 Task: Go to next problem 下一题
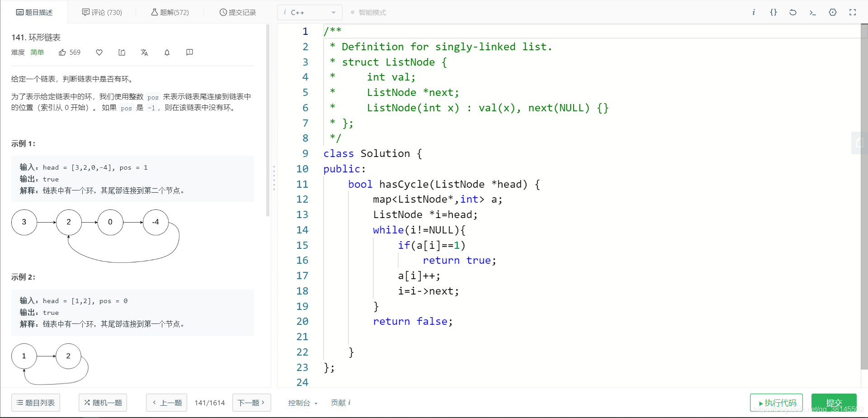[251, 403]
